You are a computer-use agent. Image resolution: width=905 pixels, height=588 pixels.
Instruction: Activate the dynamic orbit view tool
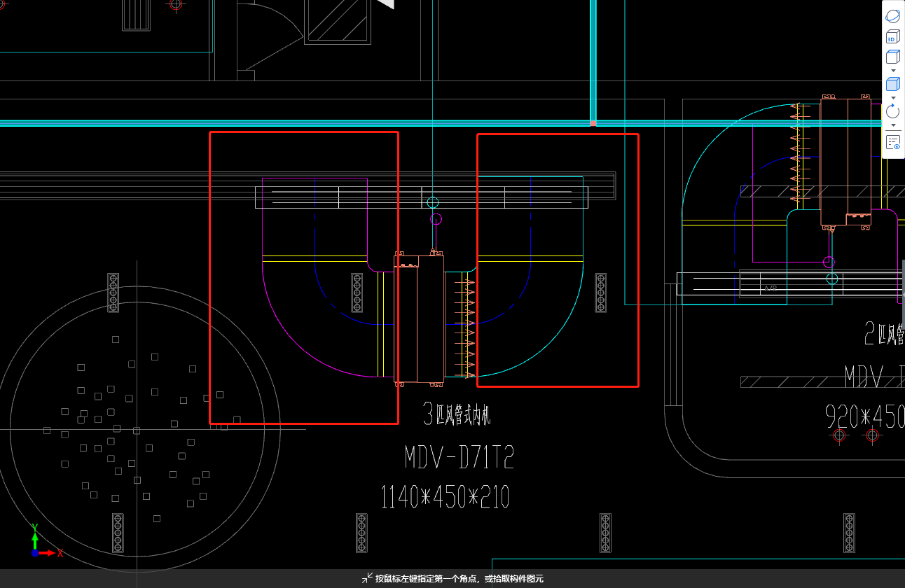tap(892, 15)
